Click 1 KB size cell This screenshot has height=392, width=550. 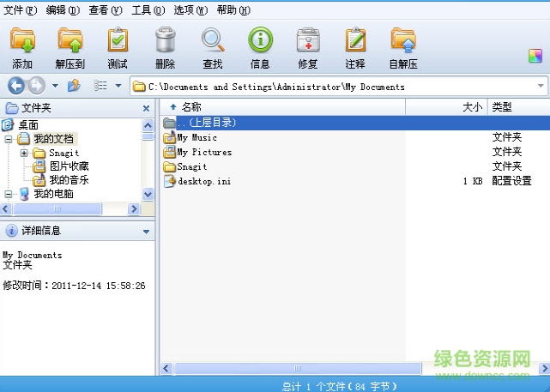(473, 181)
